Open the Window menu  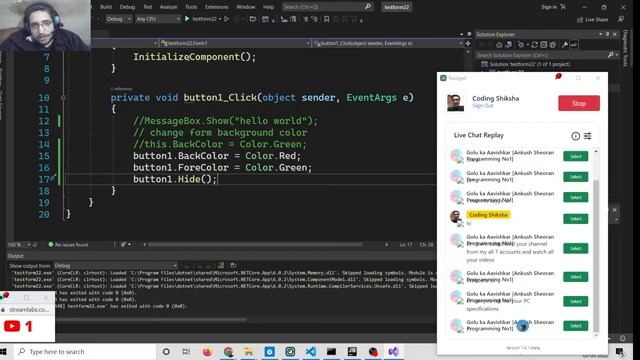pyautogui.click(x=246, y=7)
